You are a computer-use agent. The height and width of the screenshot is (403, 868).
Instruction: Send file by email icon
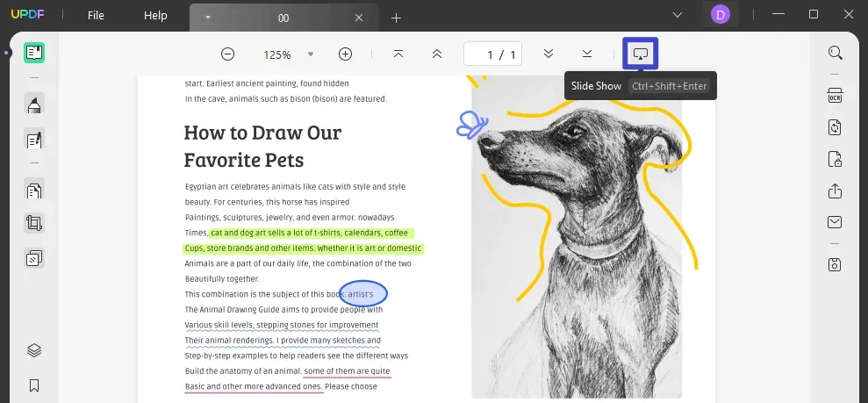point(835,222)
